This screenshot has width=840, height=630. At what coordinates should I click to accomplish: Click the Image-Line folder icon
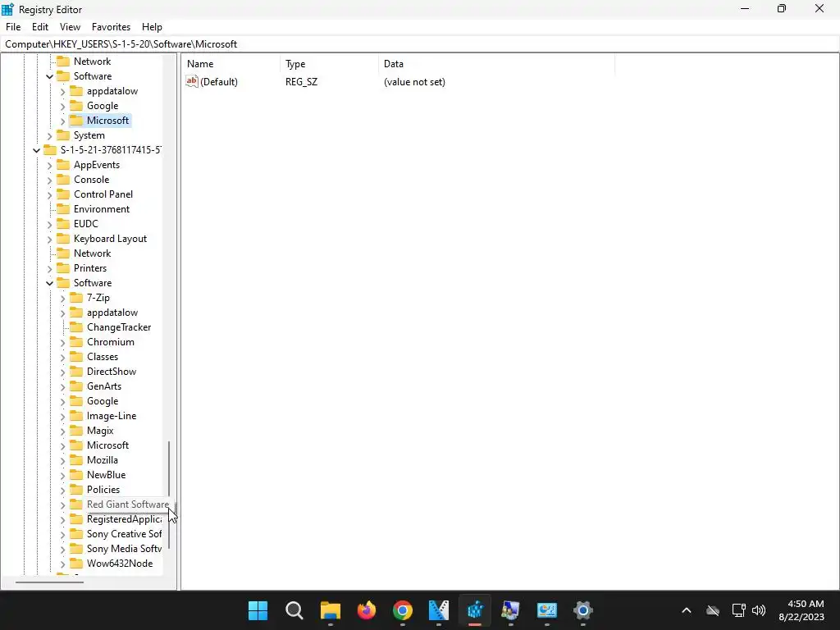click(76, 416)
